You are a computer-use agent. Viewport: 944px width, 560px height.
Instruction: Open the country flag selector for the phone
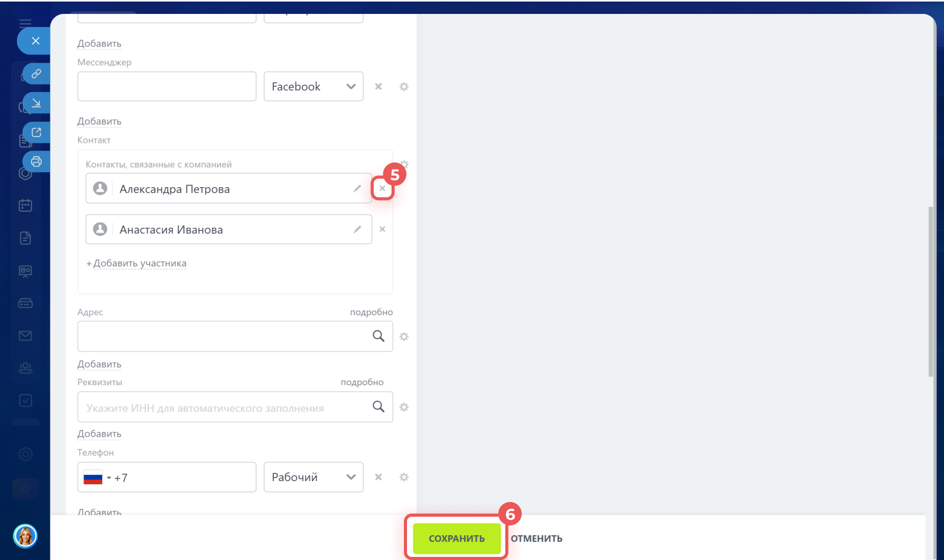pos(97,478)
